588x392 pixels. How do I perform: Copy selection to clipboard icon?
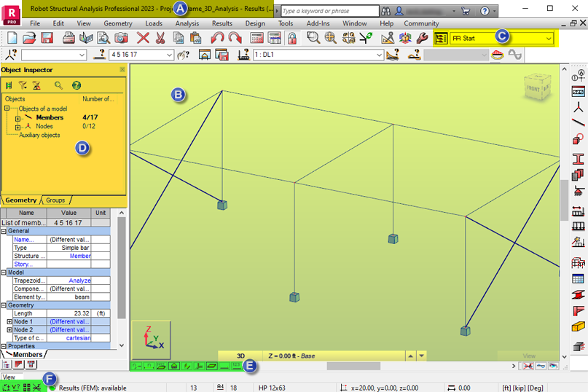pos(179,38)
